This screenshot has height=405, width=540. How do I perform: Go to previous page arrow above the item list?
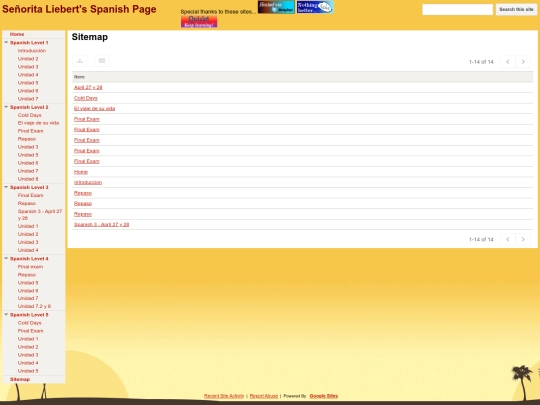pos(508,62)
